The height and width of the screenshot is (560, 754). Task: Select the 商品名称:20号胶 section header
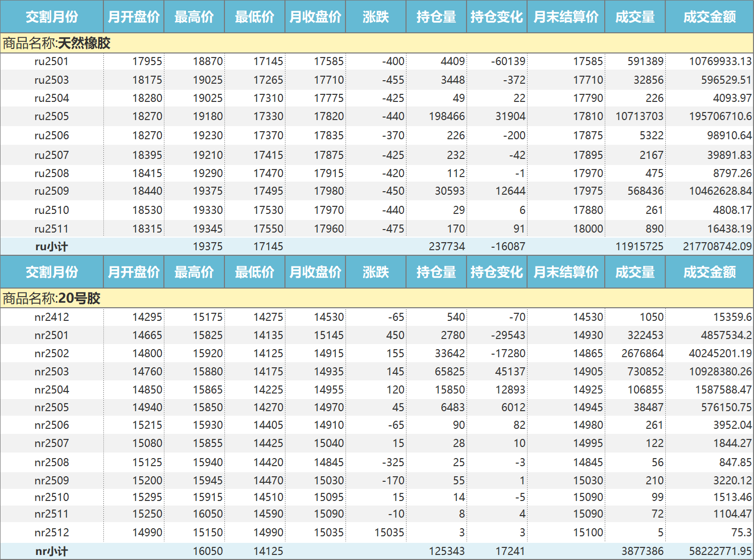(50, 299)
